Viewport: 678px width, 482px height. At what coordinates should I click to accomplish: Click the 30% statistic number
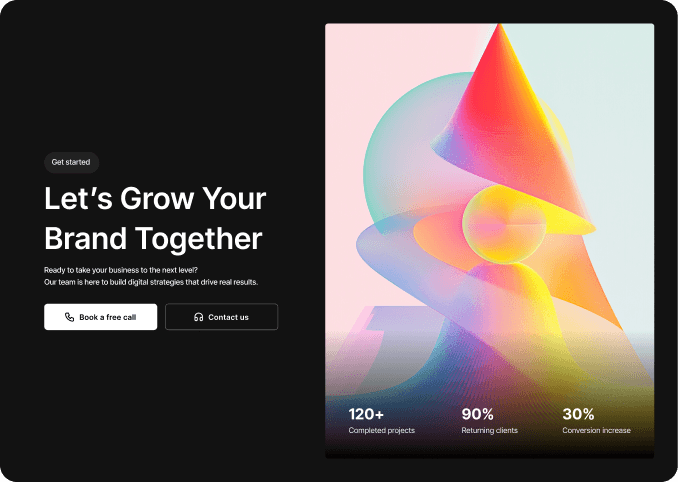point(578,414)
